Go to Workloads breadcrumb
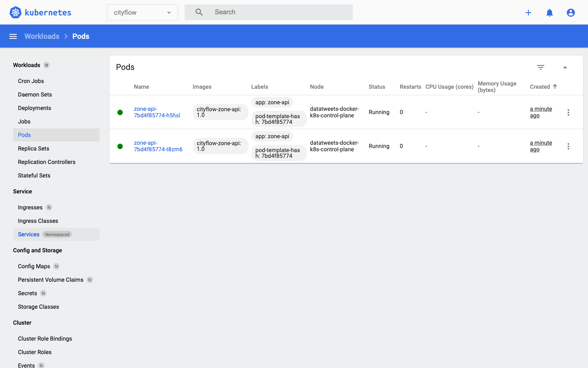The width and height of the screenshot is (588, 368). (x=42, y=36)
